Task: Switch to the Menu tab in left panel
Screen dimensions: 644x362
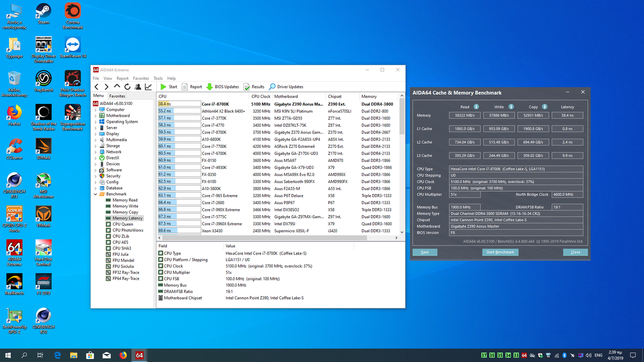Action: [x=98, y=96]
